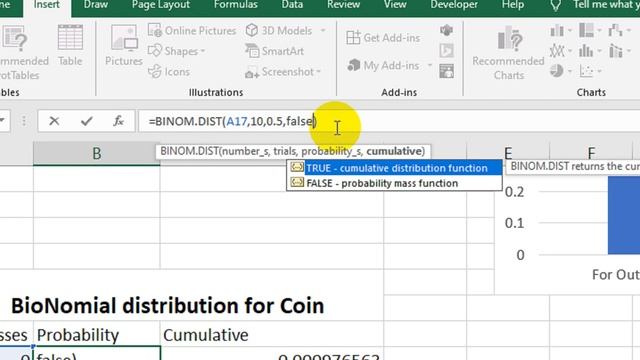Open the Insert Function fx dialog

(118, 121)
